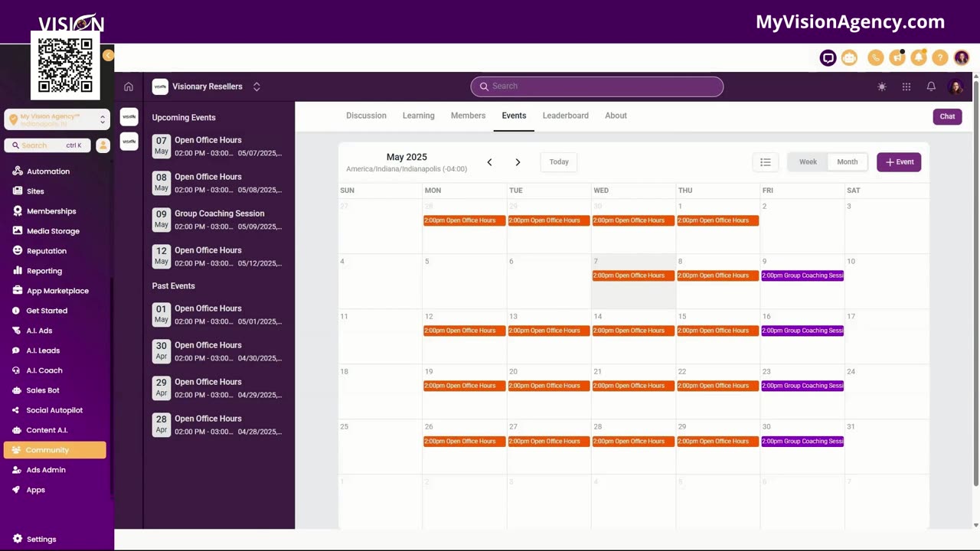The height and width of the screenshot is (551, 980).
Task: Open the top bar user avatar menu
Action: click(x=962, y=58)
